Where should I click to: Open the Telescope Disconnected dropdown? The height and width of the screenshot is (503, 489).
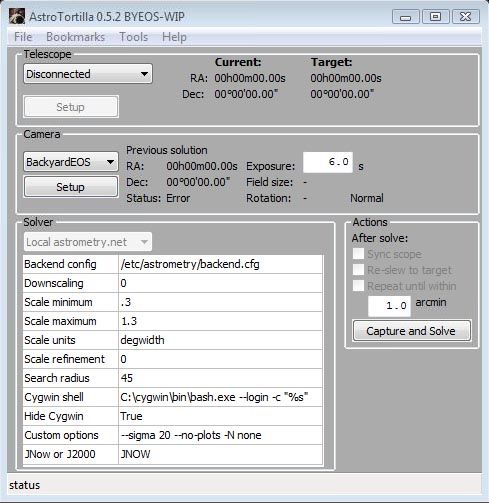pyautogui.click(x=88, y=74)
